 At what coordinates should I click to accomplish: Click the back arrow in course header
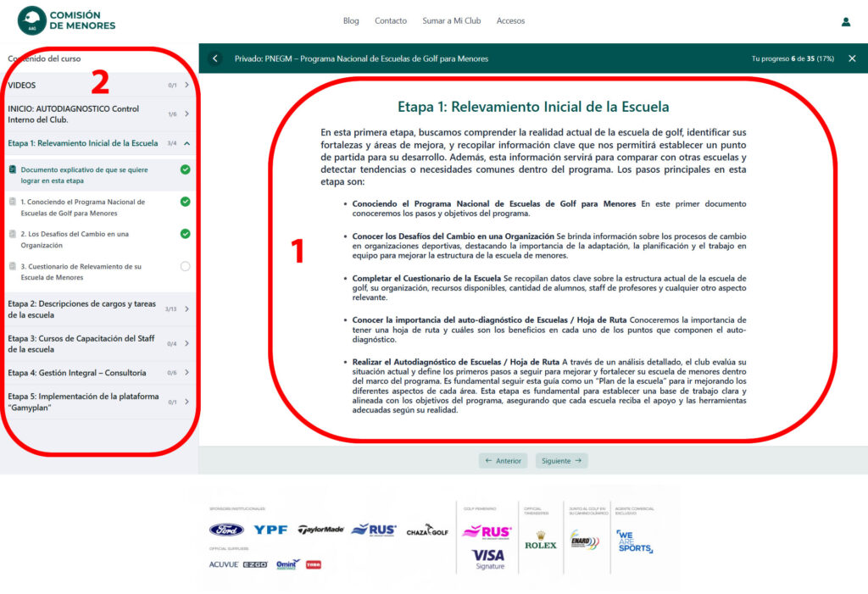(215, 58)
